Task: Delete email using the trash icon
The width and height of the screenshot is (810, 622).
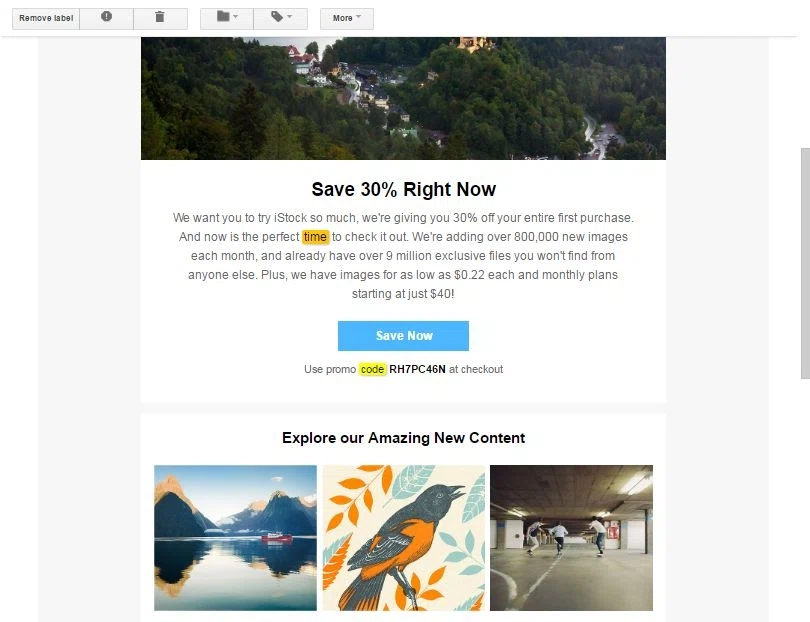Action: [x=160, y=18]
